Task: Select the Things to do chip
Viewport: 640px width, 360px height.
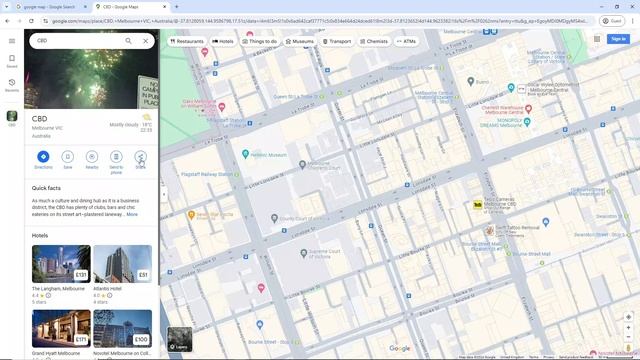Action: [260, 41]
